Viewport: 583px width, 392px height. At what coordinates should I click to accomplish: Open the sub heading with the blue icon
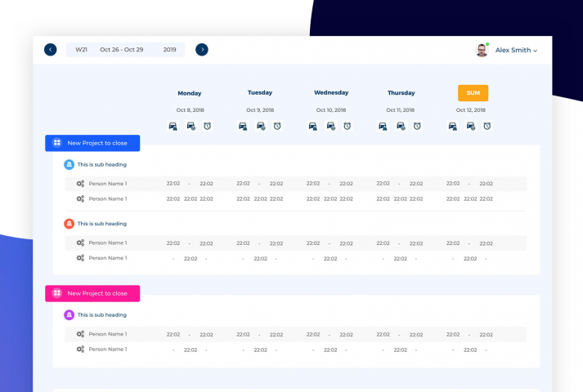pyautogui.click(x=102, y=164)
